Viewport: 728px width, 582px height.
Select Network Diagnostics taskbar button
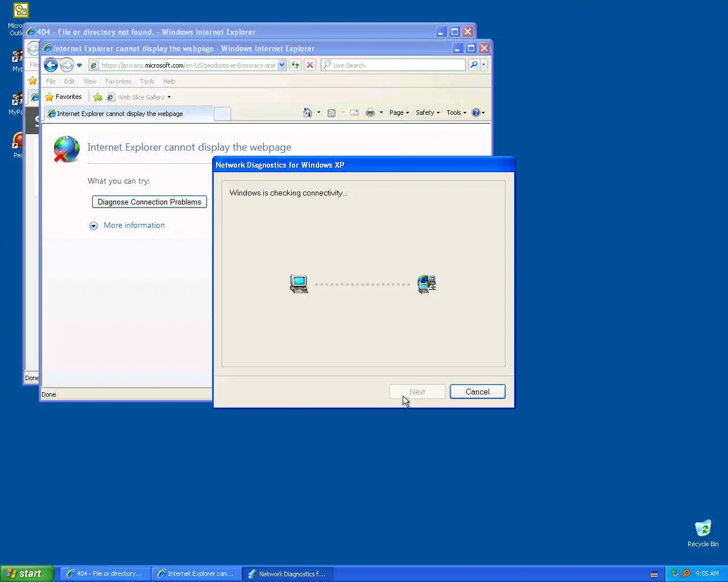(x=288, y=573)
